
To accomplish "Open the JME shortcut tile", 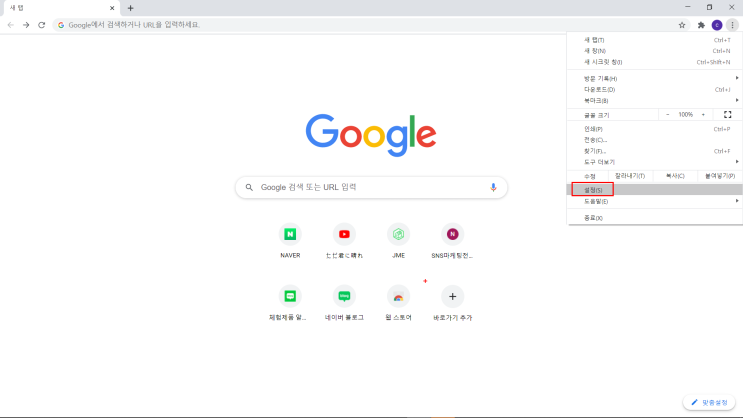I will (398, 241).
